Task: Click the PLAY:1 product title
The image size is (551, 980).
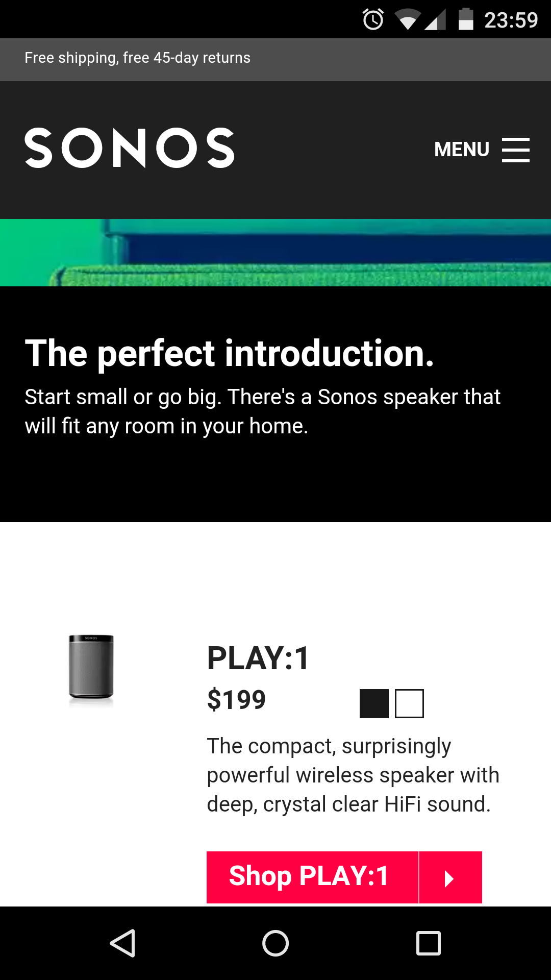Action: (258, 658)
